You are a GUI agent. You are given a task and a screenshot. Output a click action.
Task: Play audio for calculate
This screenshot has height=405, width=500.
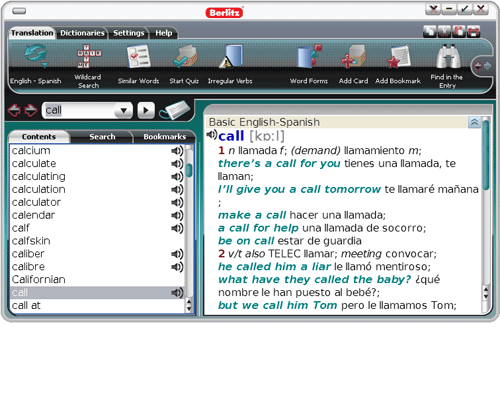pos(177,164)
